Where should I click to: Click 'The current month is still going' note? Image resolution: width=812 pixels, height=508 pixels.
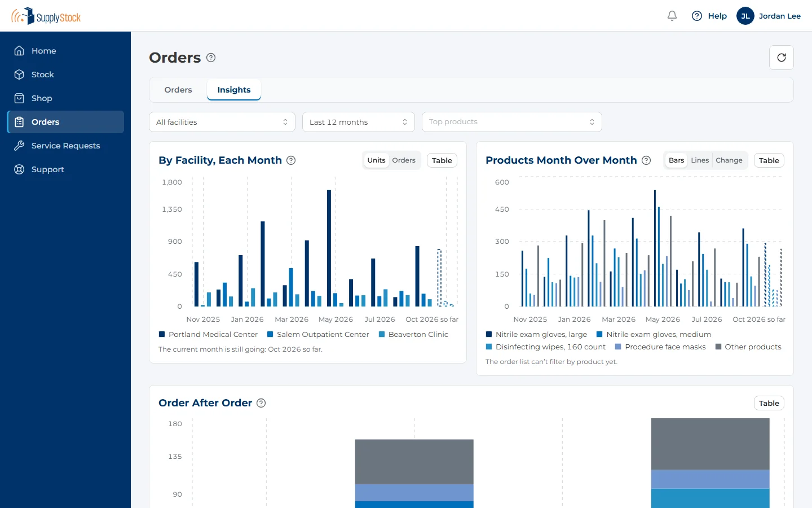(x=240, y=349)
